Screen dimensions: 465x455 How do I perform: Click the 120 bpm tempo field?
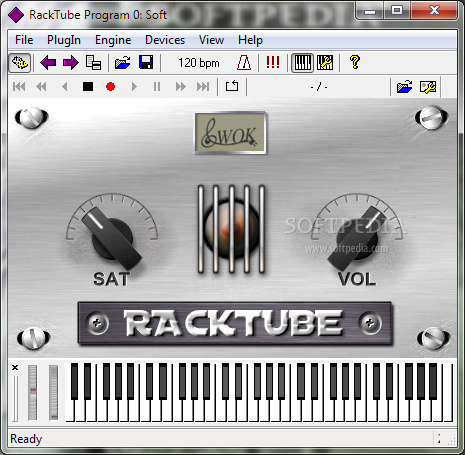pos(199,63)
